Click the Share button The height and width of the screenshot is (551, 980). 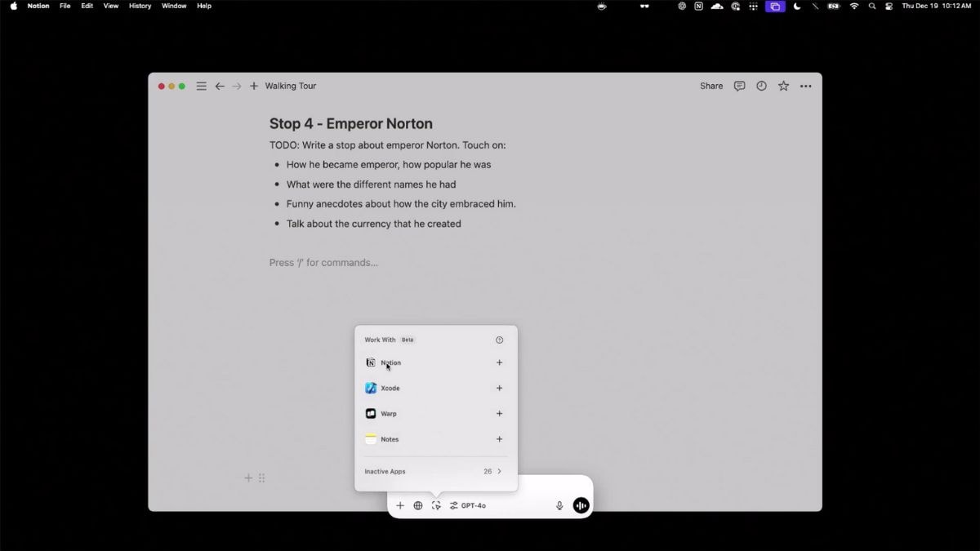(x=711, y=86)
